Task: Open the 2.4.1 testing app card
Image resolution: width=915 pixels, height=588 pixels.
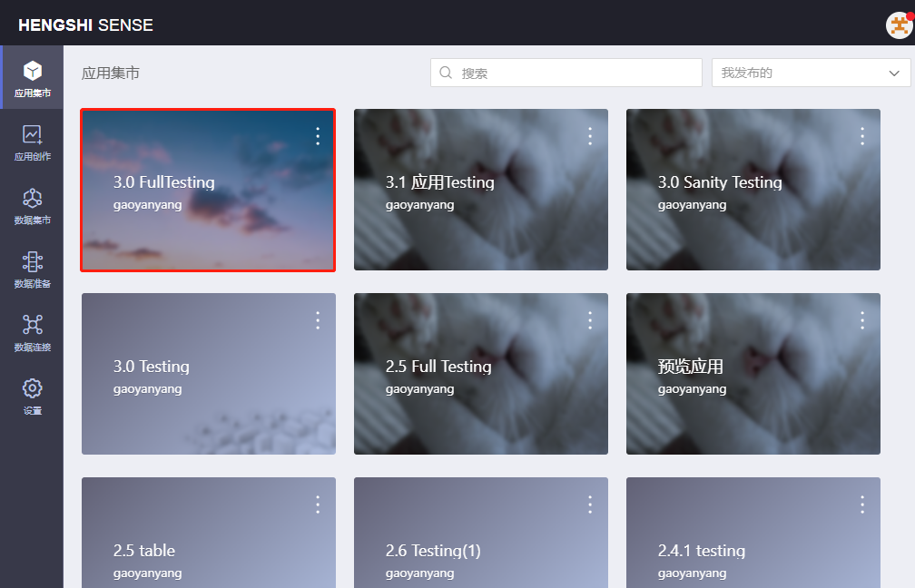Action: click(x=753, y=533)
